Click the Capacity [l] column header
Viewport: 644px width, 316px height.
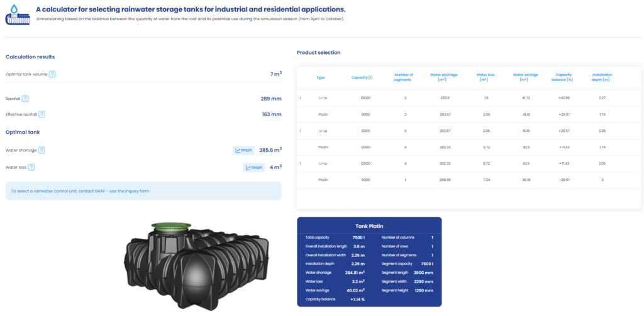tap(362, 77)
